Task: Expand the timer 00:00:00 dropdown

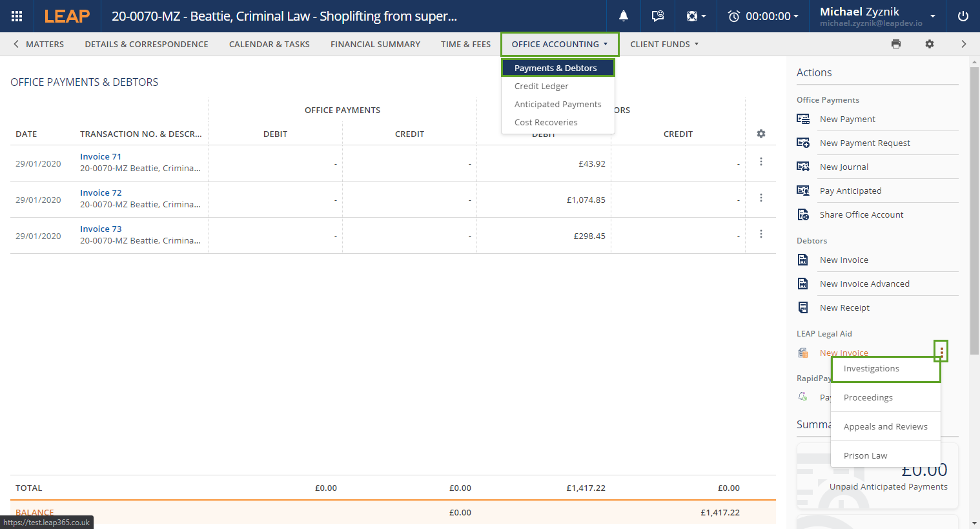Action: (x=763, y=16)
